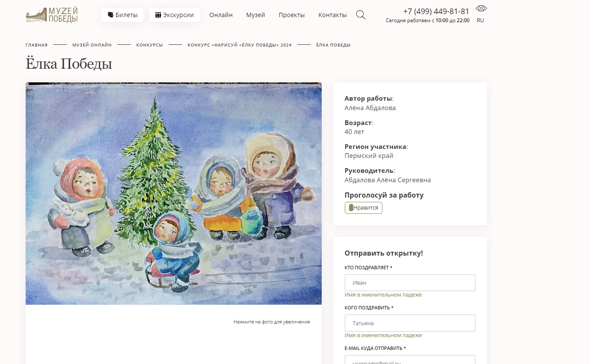
Task: Go to Музей онлайн breadcrumb
Action: [92, 45]
